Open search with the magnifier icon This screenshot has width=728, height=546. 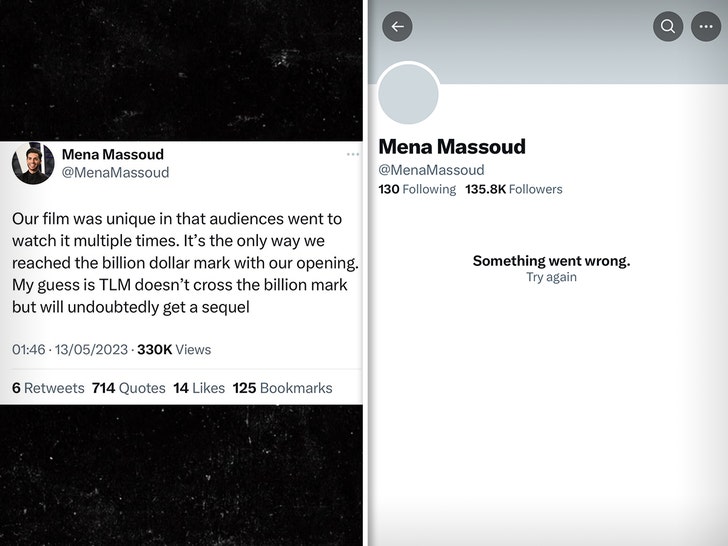(x=668, y=27)
